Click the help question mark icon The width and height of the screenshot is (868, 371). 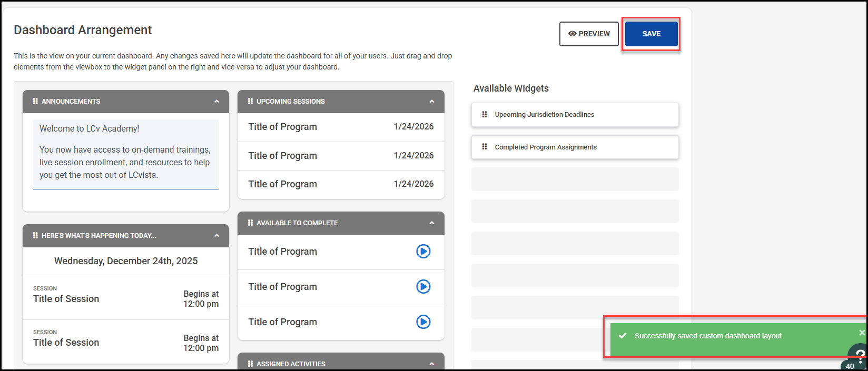(860, 355)
